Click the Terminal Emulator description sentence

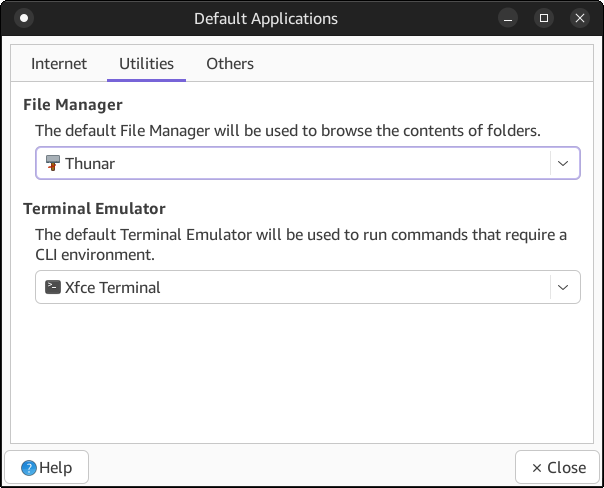pos(301,245)
